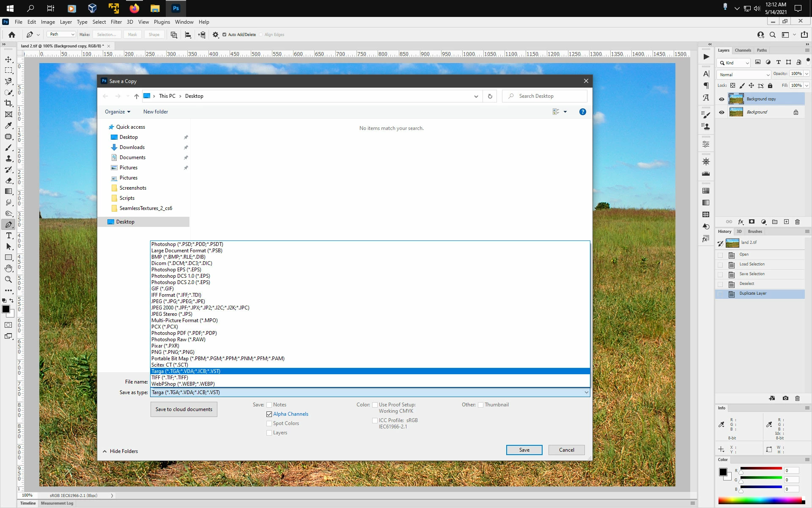This screenshot has width=812, height=508.
Task: Expand the Normal blend mode dropdown
Action: click(x=743, y=75)
